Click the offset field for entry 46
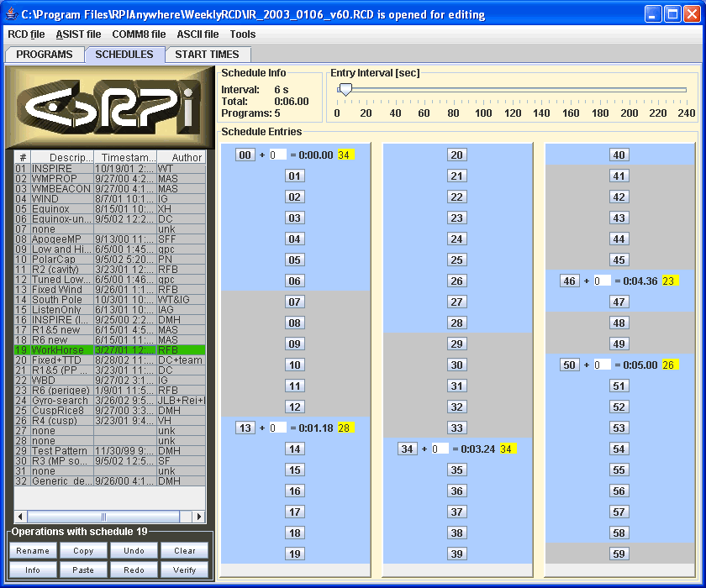 tap(602, 281)
